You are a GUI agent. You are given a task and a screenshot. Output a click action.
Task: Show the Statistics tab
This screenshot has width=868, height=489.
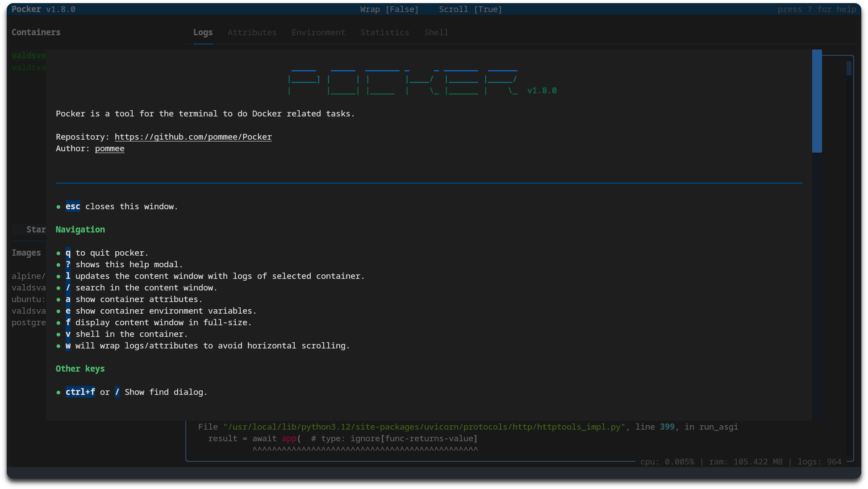pyautogui.click(x=384, y=33)
